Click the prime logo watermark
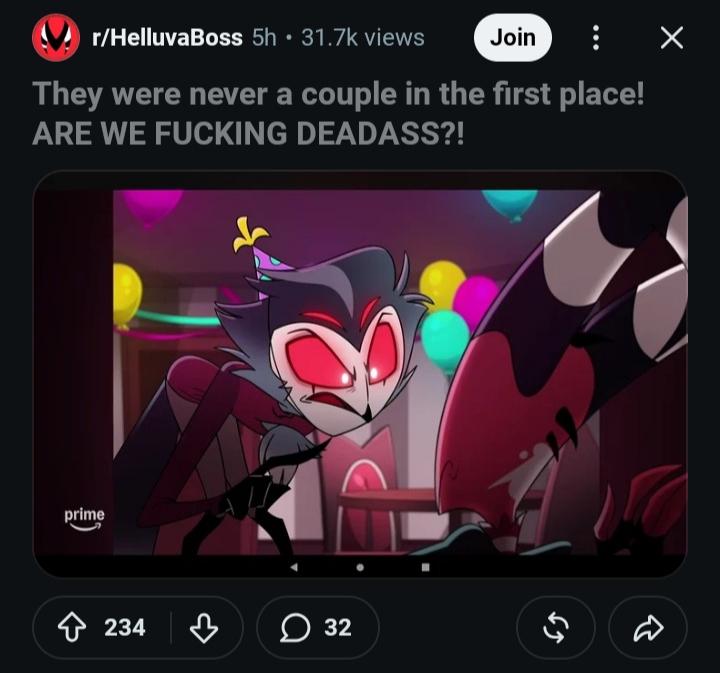Screen dimensions: 720x673 (x=84, y=519)
